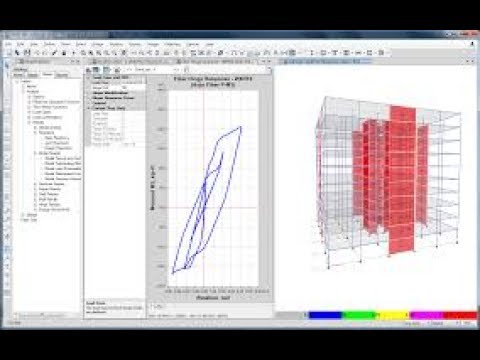Open the Define menu
The width and height of the screenshot is (480, 360).
click(x=49, y=44)
